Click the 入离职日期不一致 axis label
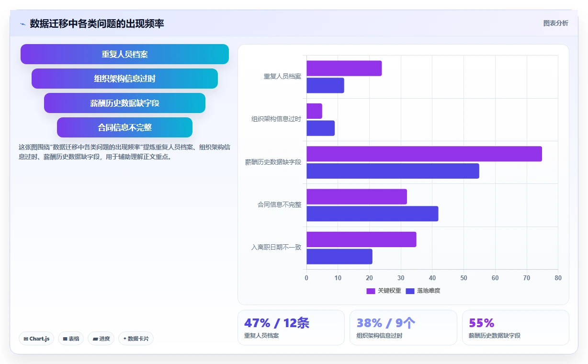The height and width of the screenshot is (364, 588). pos(276,248)
